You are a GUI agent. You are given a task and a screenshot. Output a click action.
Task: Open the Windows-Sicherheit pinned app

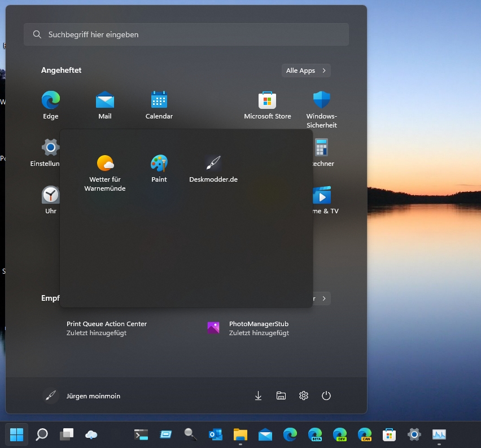[x=321, y=109]
